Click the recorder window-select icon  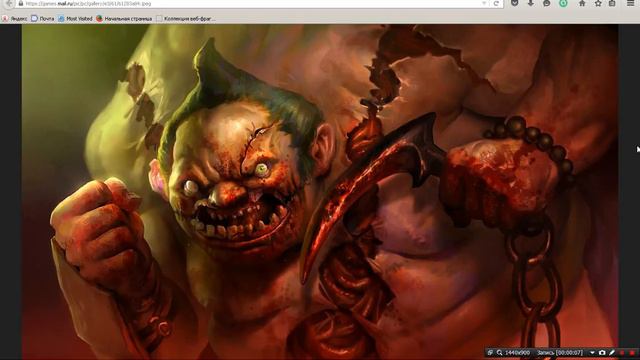point(490,352)
